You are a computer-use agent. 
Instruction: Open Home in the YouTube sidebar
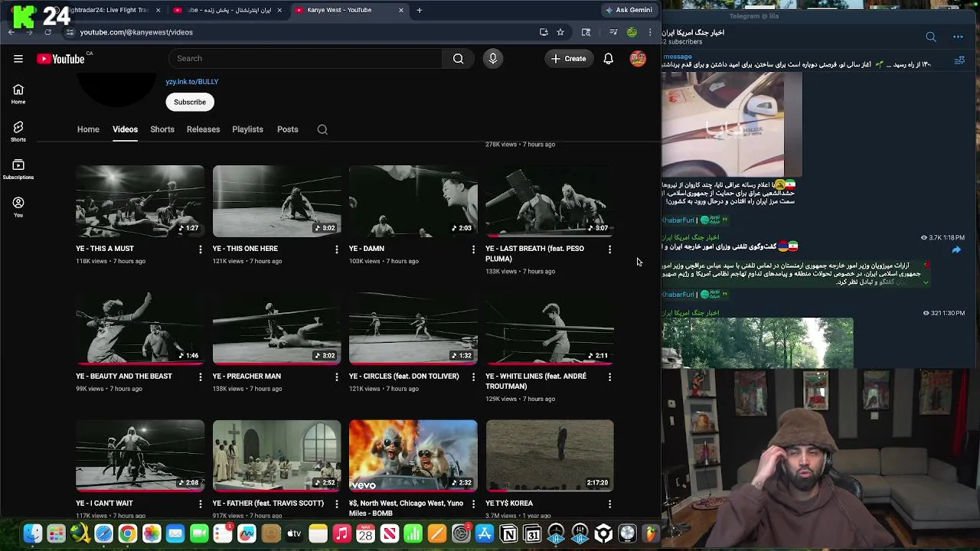(18, 94)
